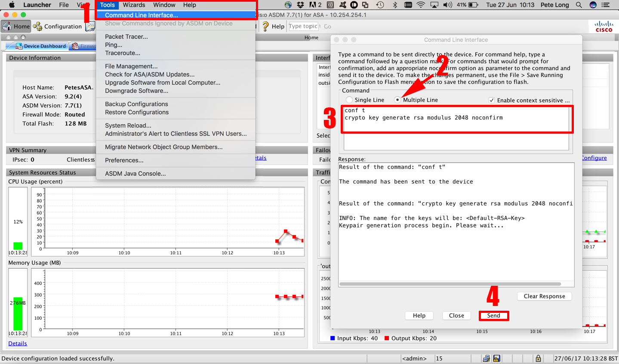Open the File menu
The height and width of the screenshot is (364, 619).
tap(64, 5)
